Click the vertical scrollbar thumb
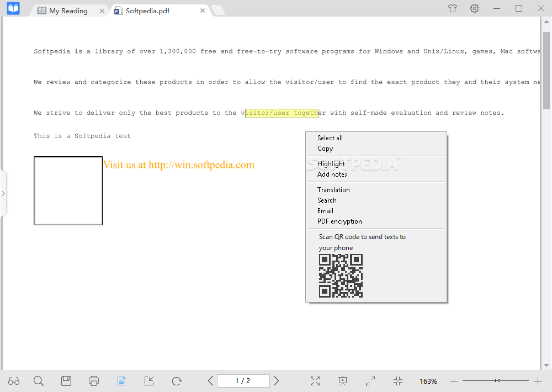 point(546,71)
